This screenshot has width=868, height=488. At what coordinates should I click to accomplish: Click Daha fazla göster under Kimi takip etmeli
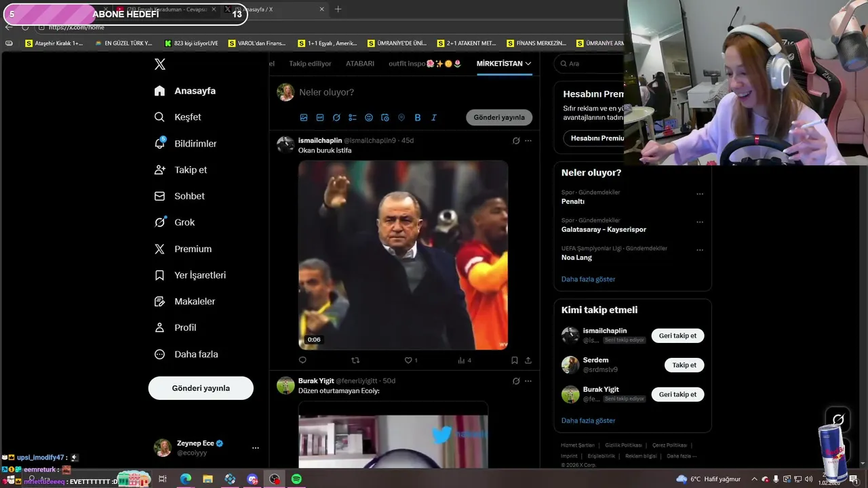click(x=589, y=421)
